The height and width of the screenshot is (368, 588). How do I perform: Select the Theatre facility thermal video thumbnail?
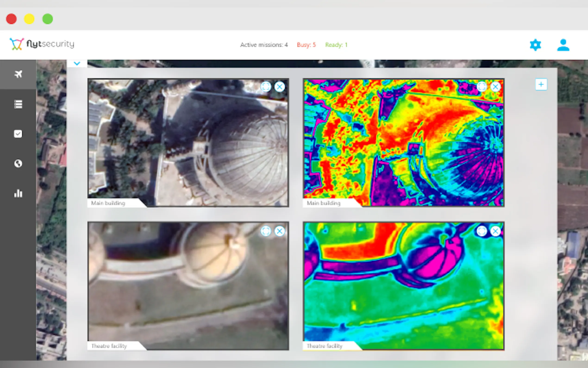403,286
